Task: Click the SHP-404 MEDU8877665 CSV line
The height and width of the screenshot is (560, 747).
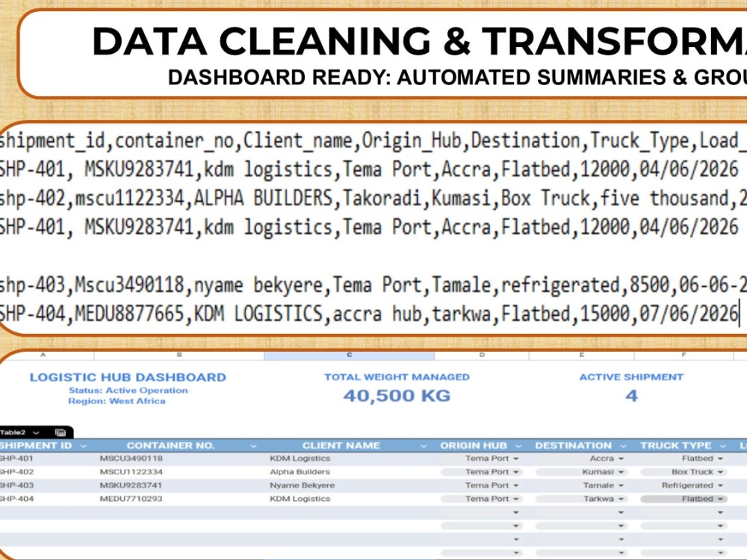Action: pyautogui.click(x=371, y=314)
